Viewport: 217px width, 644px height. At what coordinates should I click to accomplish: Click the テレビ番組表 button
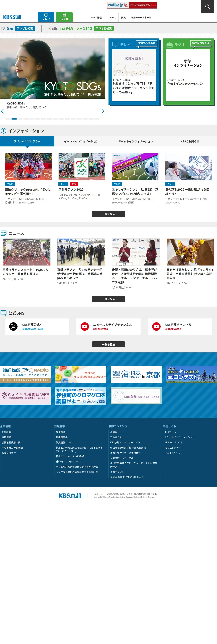click(x=25, y=28)
